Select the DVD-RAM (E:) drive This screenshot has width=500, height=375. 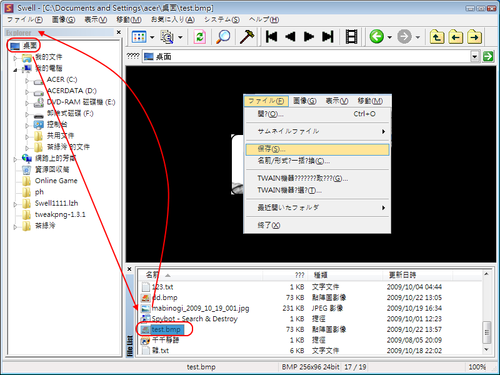coord(81,102)
